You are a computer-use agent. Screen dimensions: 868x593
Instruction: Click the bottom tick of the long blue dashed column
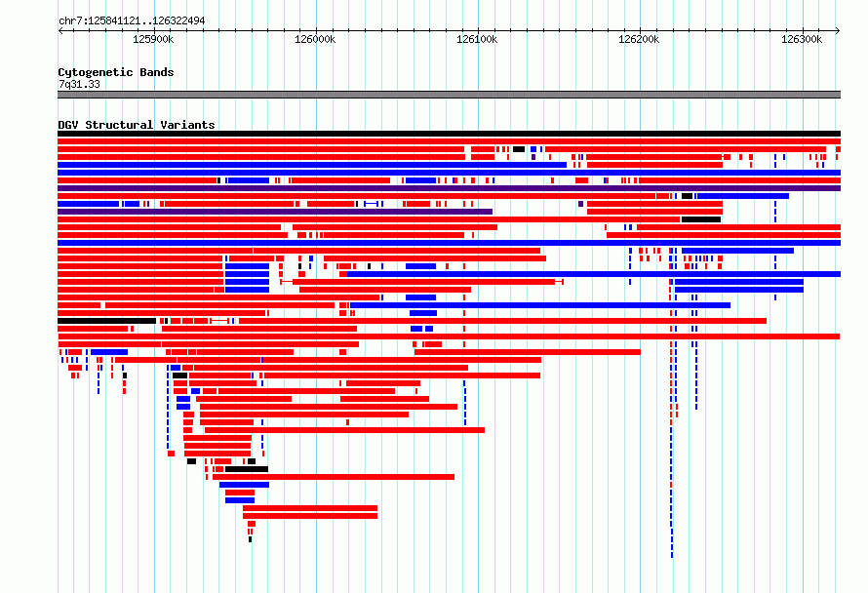(x=672, y=555)
